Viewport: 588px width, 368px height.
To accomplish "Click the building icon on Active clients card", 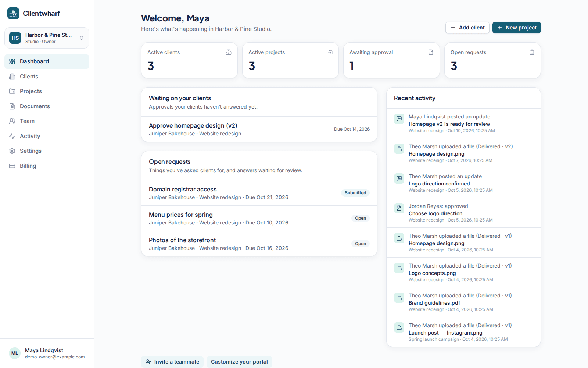I will pos(229,52).
